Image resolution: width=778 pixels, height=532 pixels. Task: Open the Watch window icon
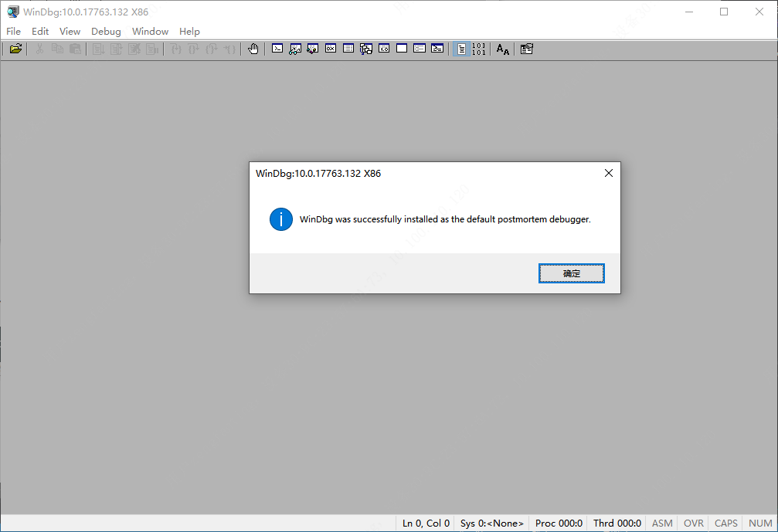coord(295,49)
